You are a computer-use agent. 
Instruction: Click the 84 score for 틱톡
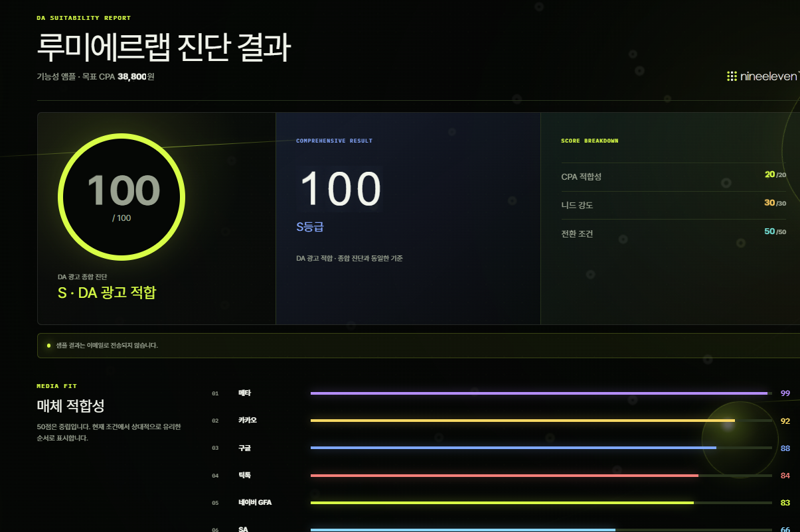[x=785, y=476]
